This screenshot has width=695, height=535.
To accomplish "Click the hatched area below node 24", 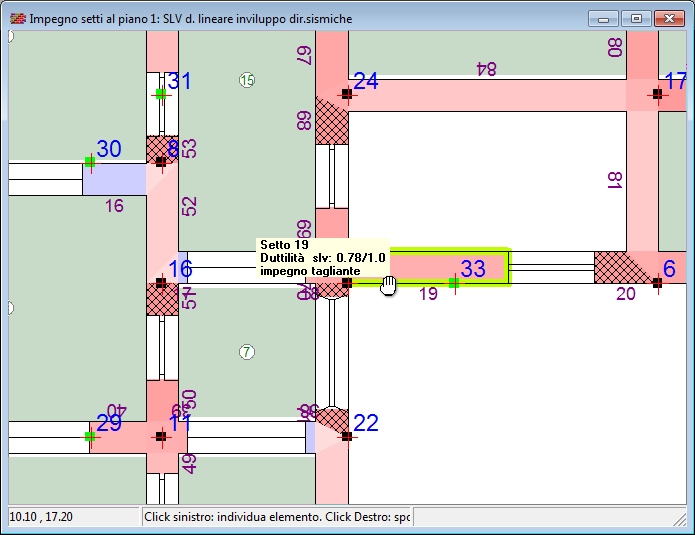I will click(332, 123).
